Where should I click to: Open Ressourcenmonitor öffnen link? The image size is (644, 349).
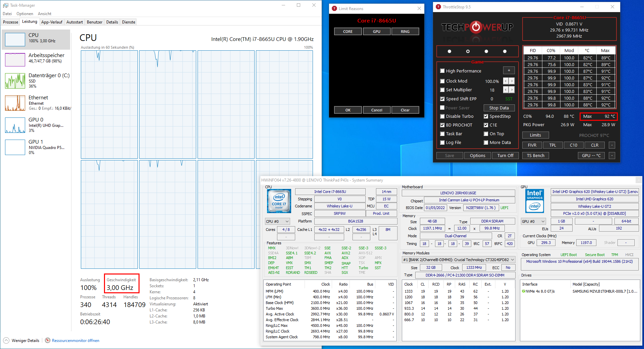[75, 340]
